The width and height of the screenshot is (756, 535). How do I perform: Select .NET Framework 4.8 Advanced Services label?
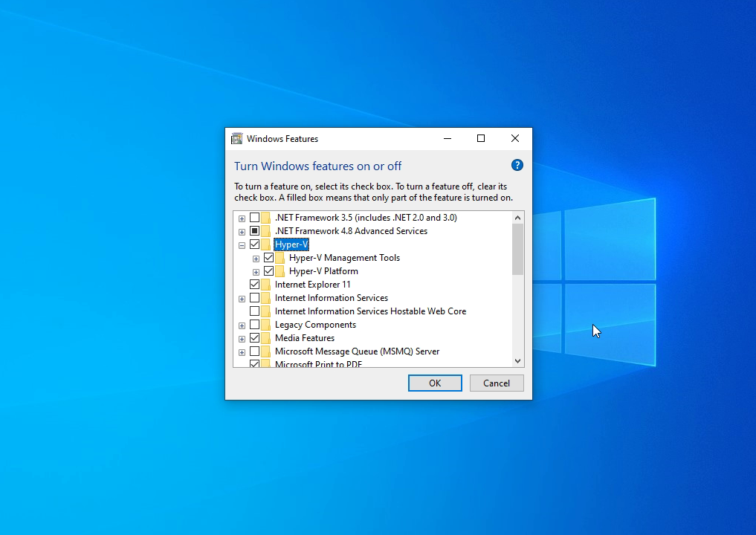point(351,231)
